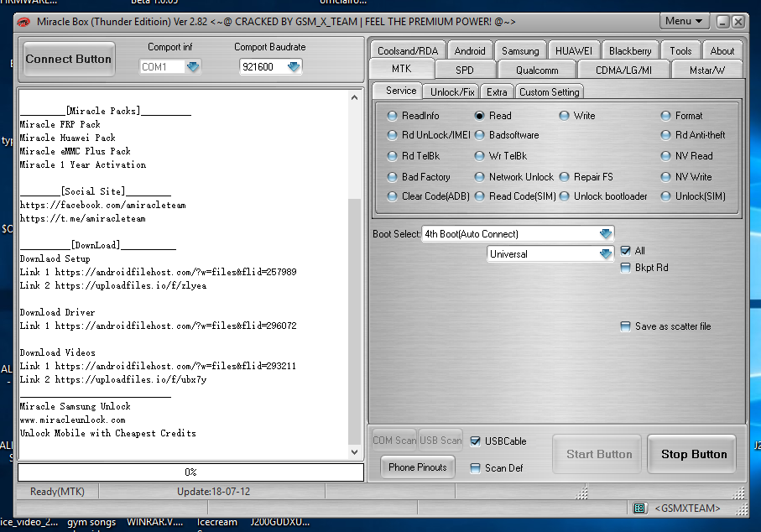Enable Save as scatter file
This screenshot has height=532, width=761.
tap(625, 326)
